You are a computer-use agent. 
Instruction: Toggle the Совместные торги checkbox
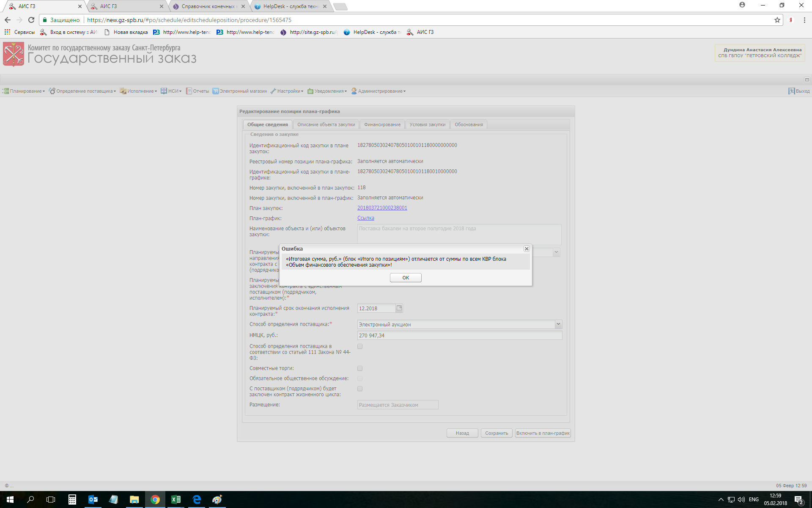click(x=360, y=368)
